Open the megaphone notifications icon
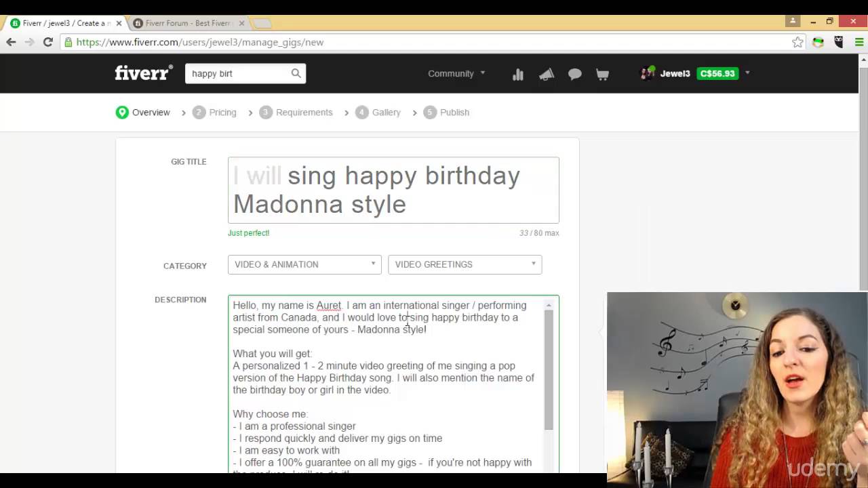This screenshot has height=488, width=868. (547, 74)
